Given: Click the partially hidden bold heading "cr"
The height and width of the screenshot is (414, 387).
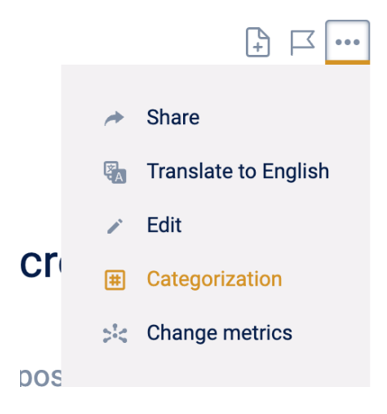Looking at the screenshot, I should [x=41, y=263].
